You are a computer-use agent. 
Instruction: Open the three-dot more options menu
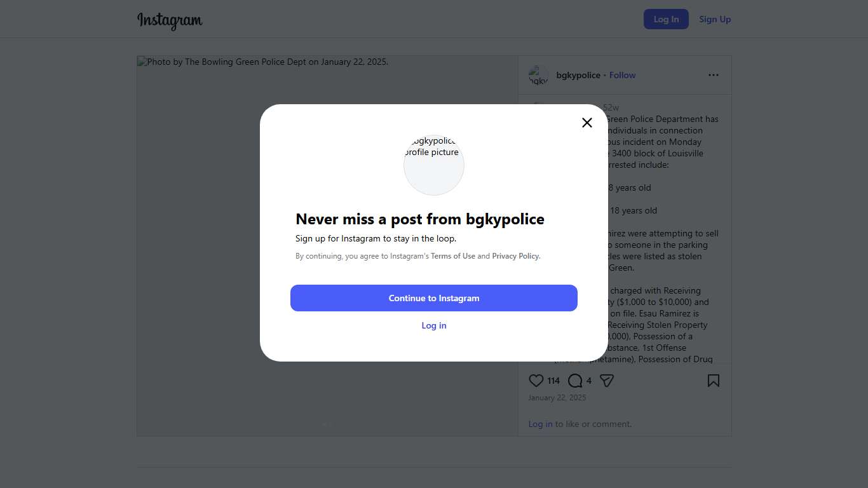coord(714,75)
